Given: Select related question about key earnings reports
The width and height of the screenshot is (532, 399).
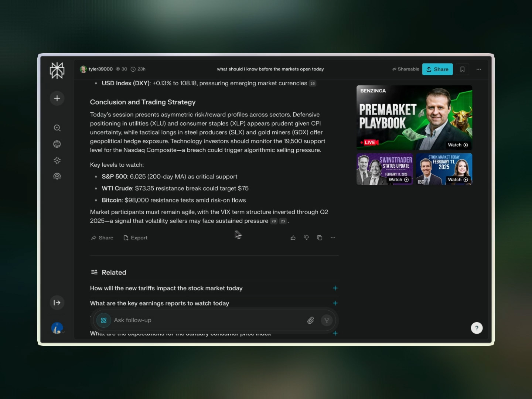Looking at the screenshot, I should tap(160, 303).
